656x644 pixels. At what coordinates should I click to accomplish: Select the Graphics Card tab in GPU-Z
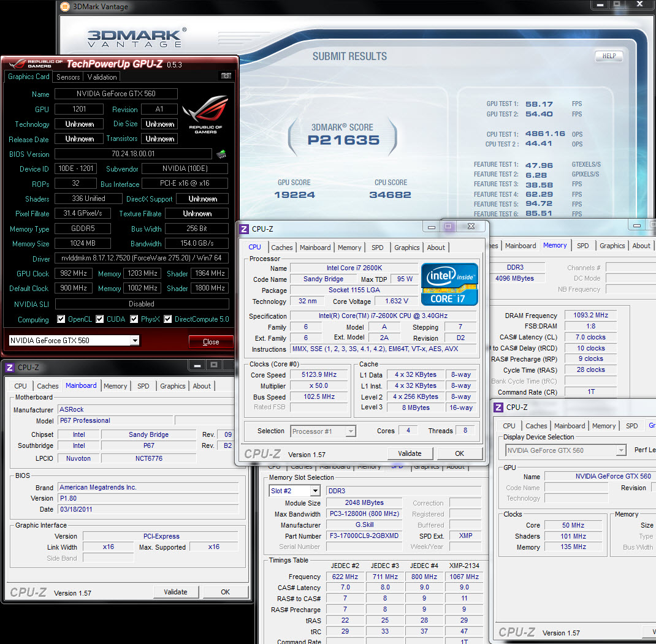[x=28, y=77]
